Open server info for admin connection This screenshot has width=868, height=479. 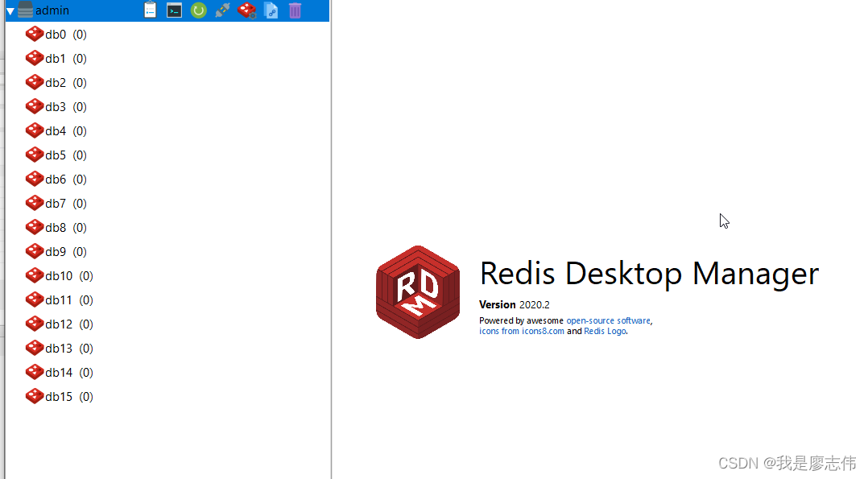(x=150, y=10)
